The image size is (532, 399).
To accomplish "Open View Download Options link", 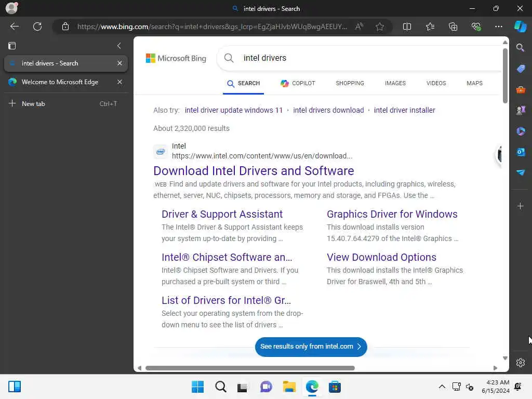I will 381,257.
